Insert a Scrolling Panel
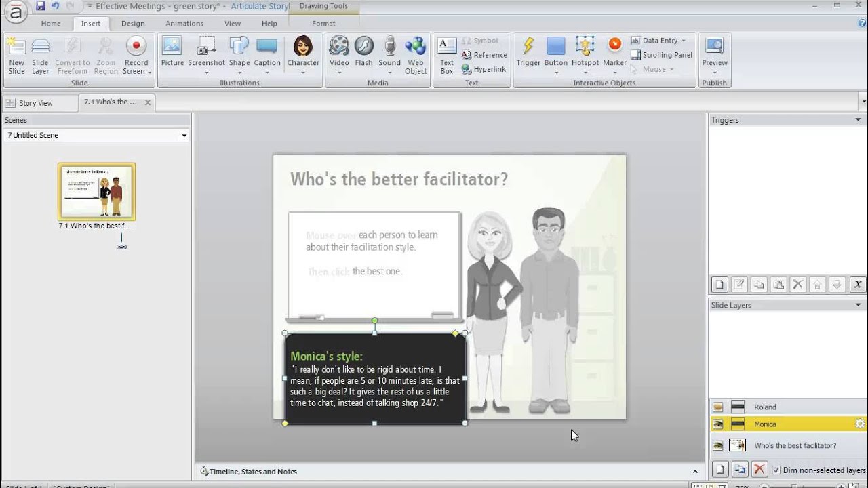The width and height of the screenshot is (868, 488). click(x=661, y=55)
